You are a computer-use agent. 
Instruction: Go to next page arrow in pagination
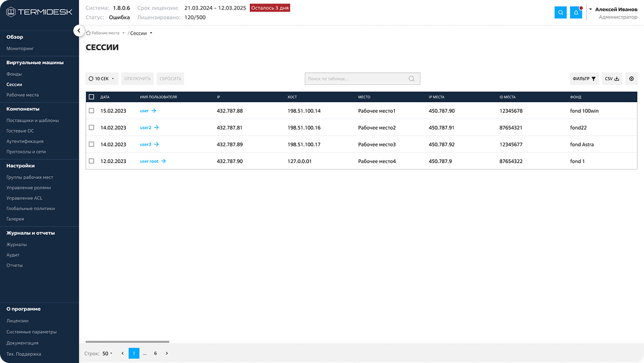(166, 353)
